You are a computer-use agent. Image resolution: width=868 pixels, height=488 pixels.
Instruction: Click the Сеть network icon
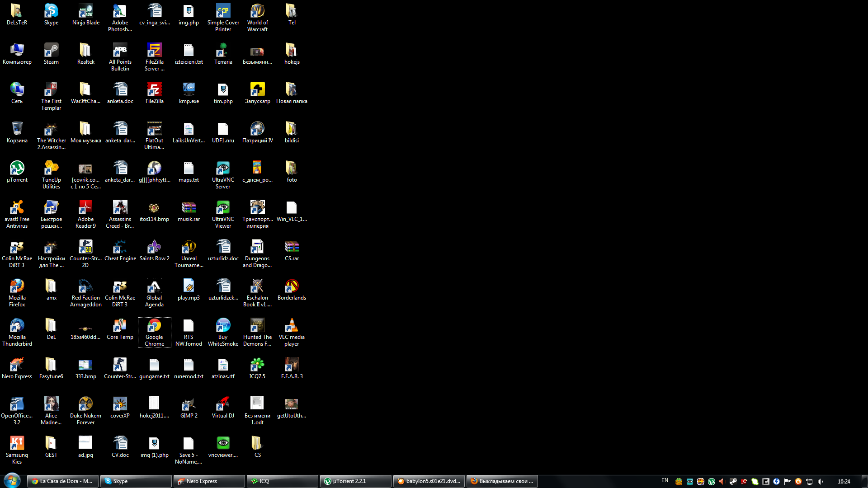[x=17, y=93]
